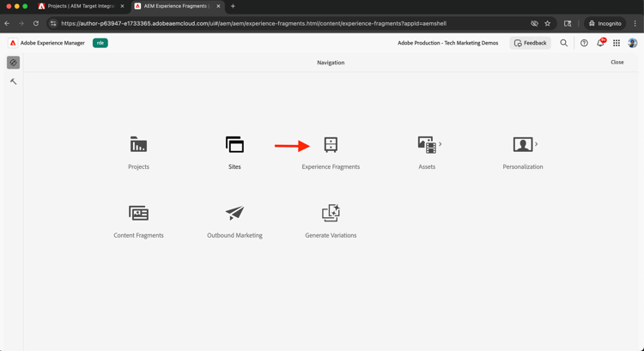The image size is (644, 351).
Task: Open a new browser tab
Action: pos(233,6)
